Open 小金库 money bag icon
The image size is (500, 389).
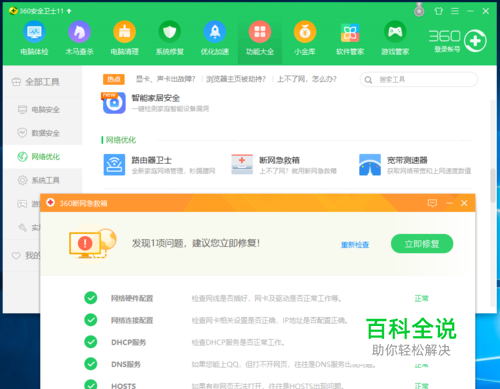pyautogui.click(x=305, y=32)
